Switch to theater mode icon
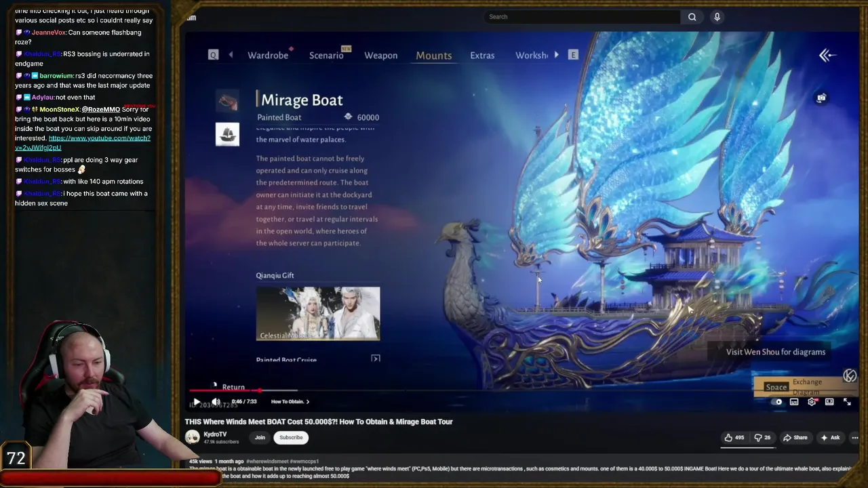Screen dimensions: 868x488 (829, 402)
